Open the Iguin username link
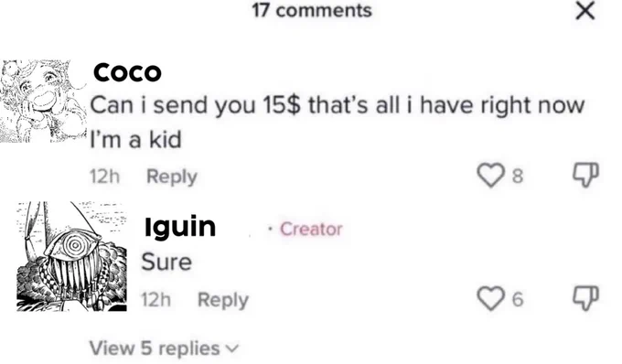Screen dimensions: 622x364 (180, 228)
